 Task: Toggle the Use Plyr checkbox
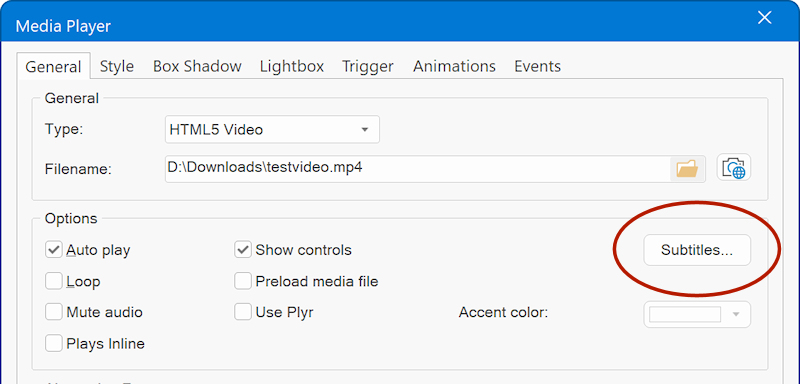tap(243, 312)
